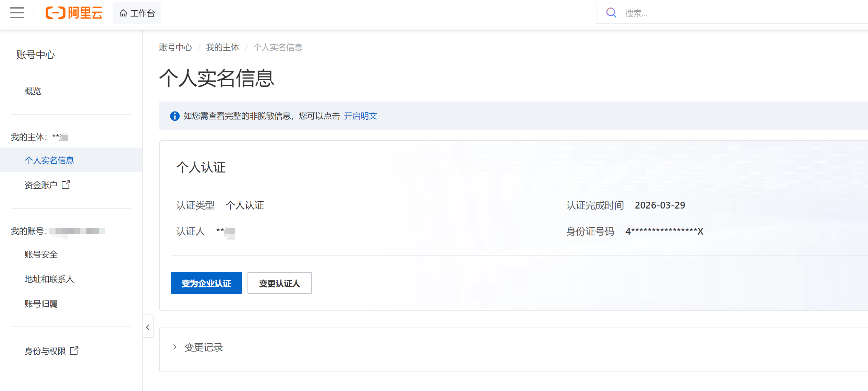Open 账号归属 in the sidebar

click(x=41, y=304)
